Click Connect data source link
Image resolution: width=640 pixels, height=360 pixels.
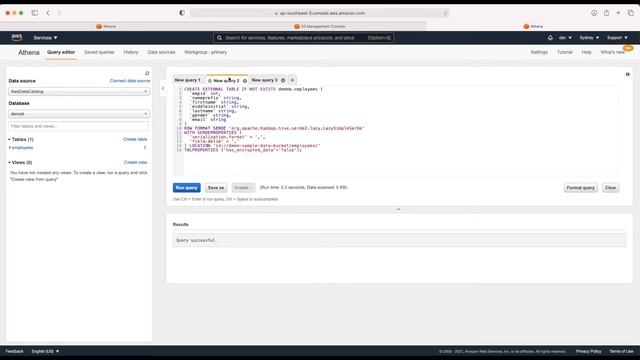click(130, 81)
